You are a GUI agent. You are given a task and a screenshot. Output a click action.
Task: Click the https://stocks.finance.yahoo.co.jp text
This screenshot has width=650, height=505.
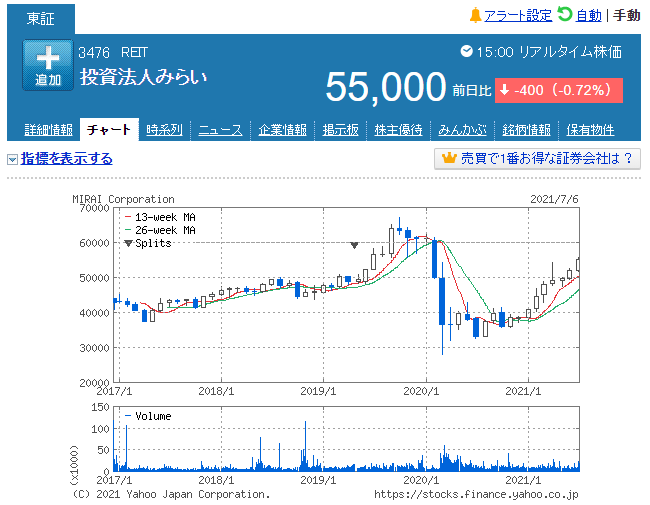pos(476,494)
